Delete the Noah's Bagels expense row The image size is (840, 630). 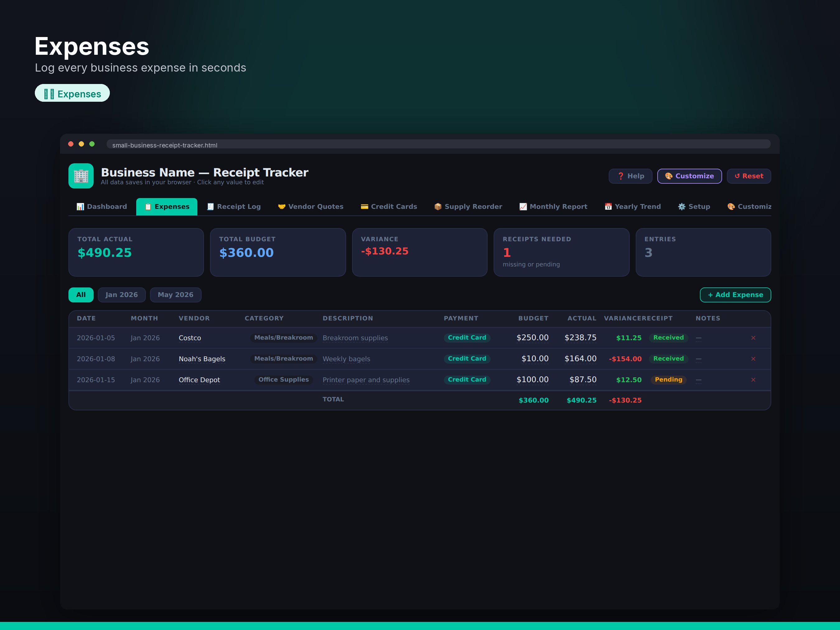pyautogui.click(x=753, y=359)
